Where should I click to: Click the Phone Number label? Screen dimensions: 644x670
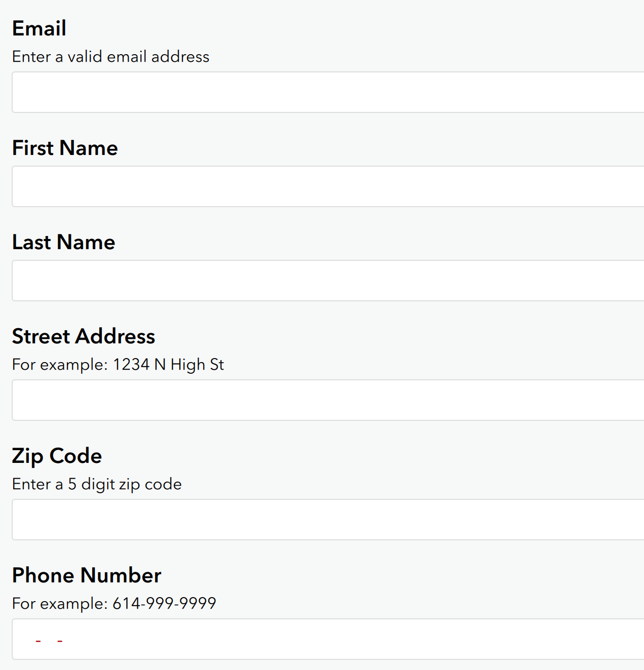[87, 575]
